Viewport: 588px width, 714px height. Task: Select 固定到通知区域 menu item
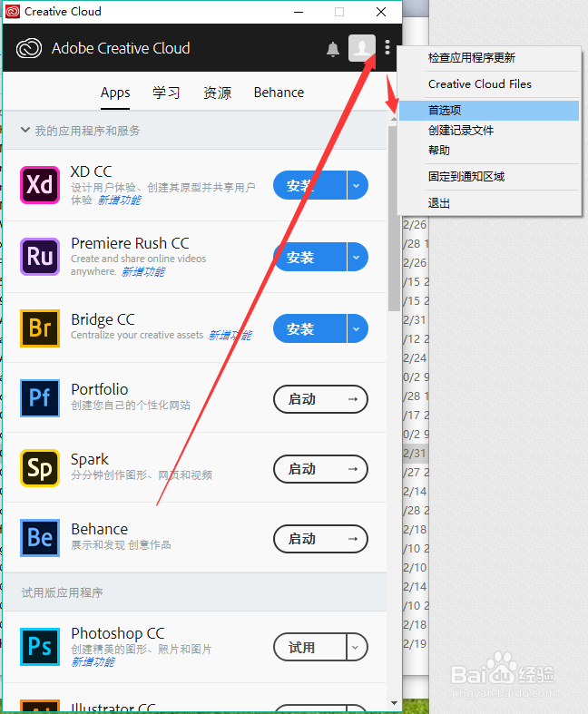pos(489,177)
